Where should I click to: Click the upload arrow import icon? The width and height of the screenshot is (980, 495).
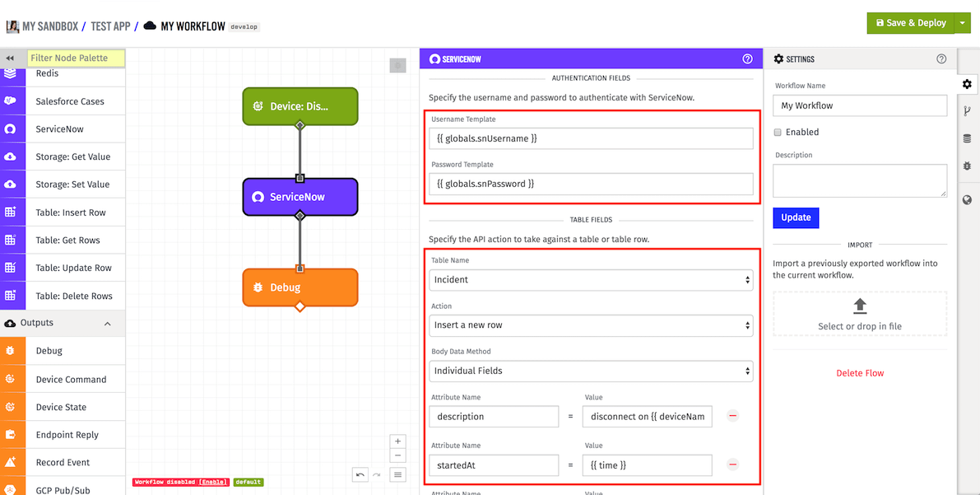pos(860,306)
